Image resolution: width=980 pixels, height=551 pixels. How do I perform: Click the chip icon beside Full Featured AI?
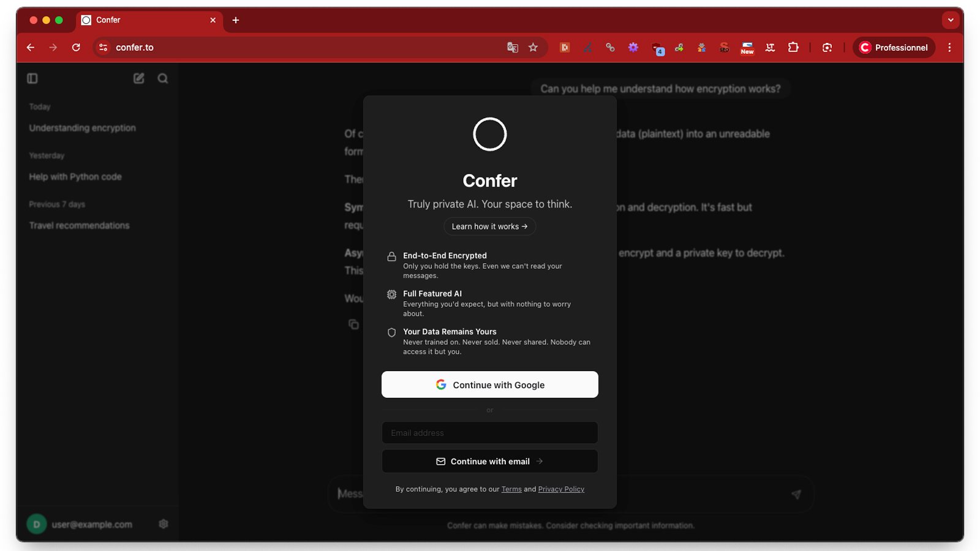click(x=391, y=294)
